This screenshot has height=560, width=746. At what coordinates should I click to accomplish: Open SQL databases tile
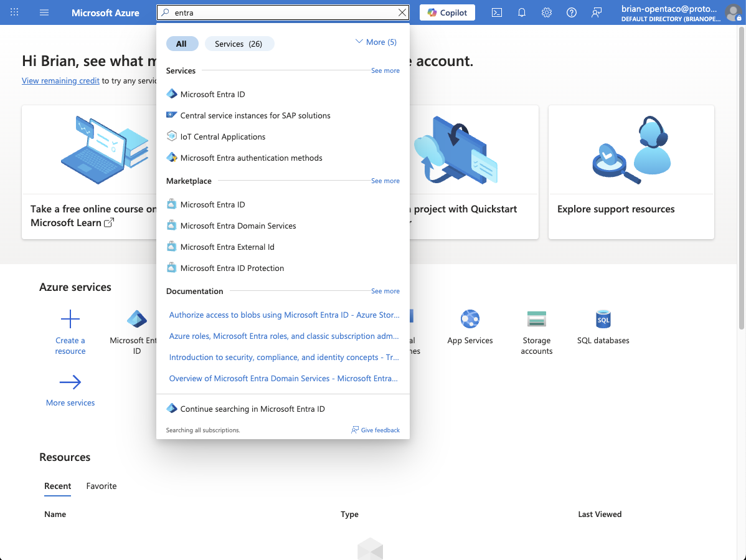(x=603, y=328)
